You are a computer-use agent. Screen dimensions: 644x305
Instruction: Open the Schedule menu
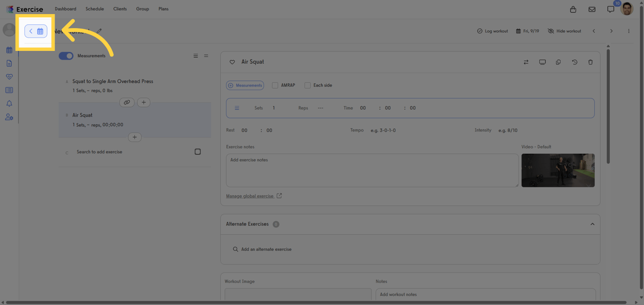click(95, 9)
